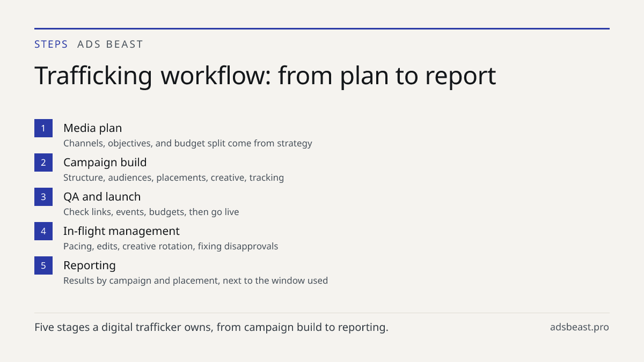Screen dimensions: 644x362
Task: Select the 'Campaign build' heading
Action: (105, 162)
